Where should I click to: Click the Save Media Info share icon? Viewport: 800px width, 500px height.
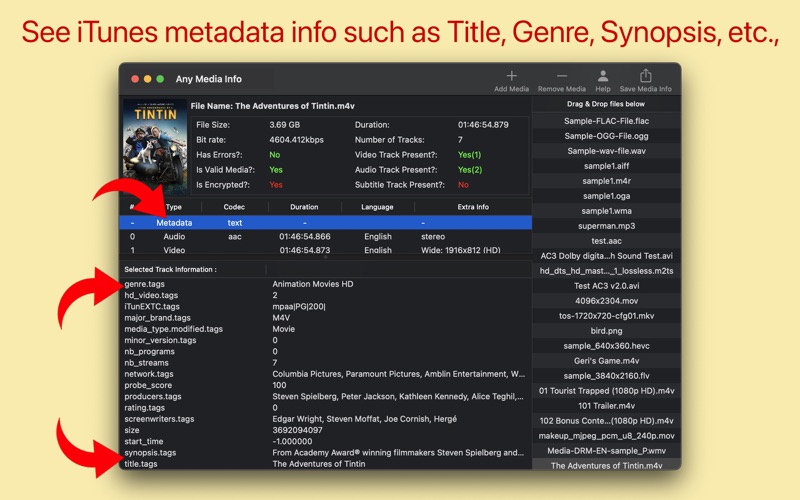tap(645, 76)
